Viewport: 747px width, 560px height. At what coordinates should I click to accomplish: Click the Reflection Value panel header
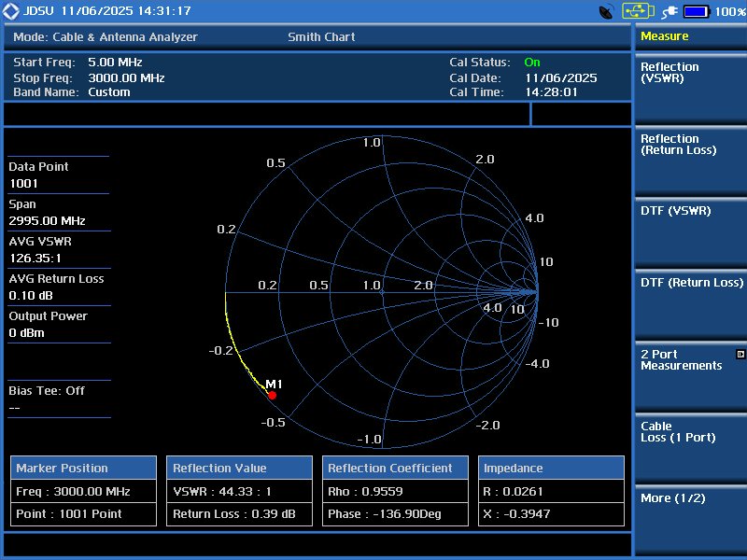click(240, 469)
